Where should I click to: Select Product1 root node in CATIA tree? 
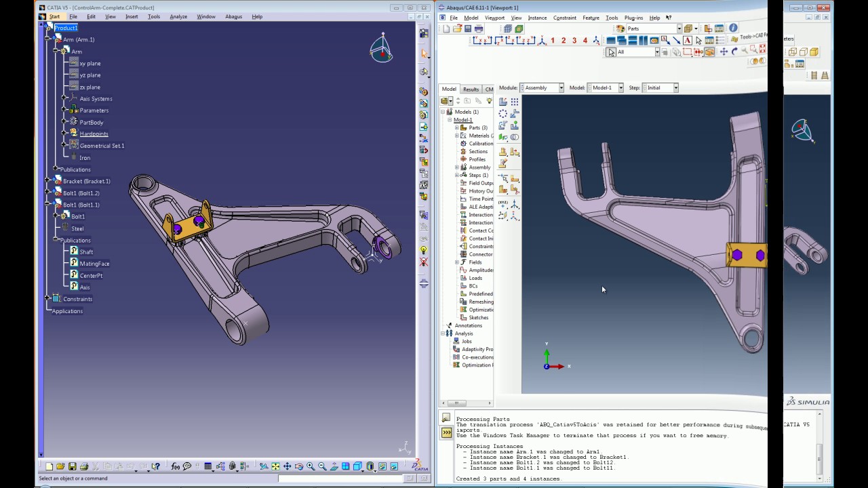(x=66, y=28)
